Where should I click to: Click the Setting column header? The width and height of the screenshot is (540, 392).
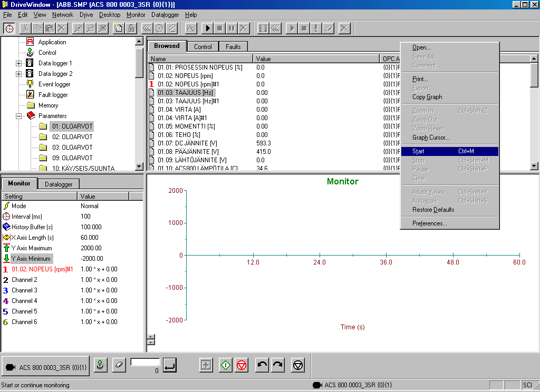click(x=39, y=196)
